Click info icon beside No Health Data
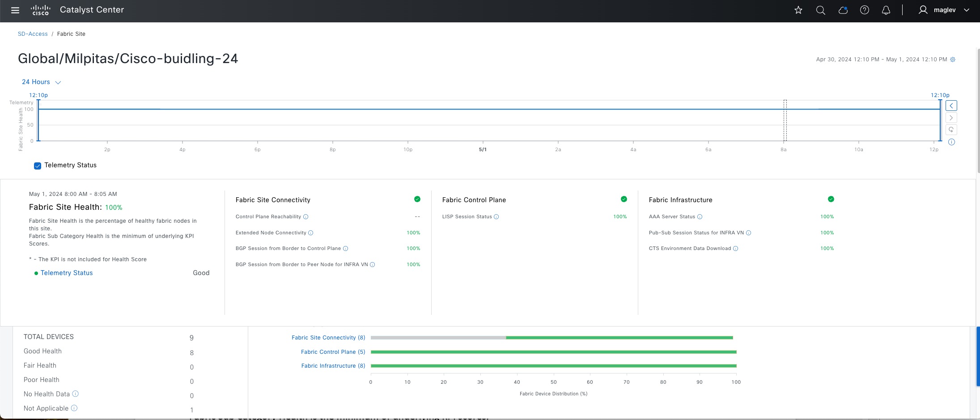This screenshot has width=980, height=420. [x=76, y=394]
